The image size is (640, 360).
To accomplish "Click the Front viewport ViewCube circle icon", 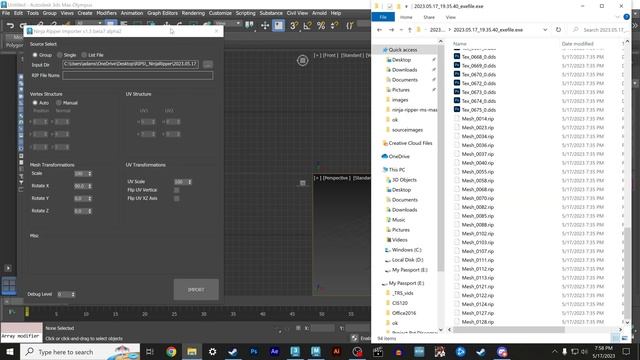I will coord(302,60).
